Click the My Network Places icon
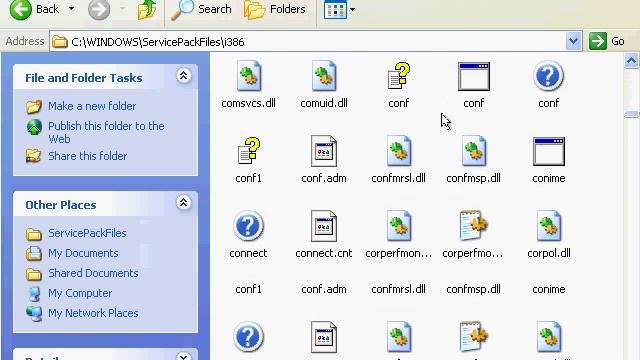The image size is (640, 360). (34, 313)
